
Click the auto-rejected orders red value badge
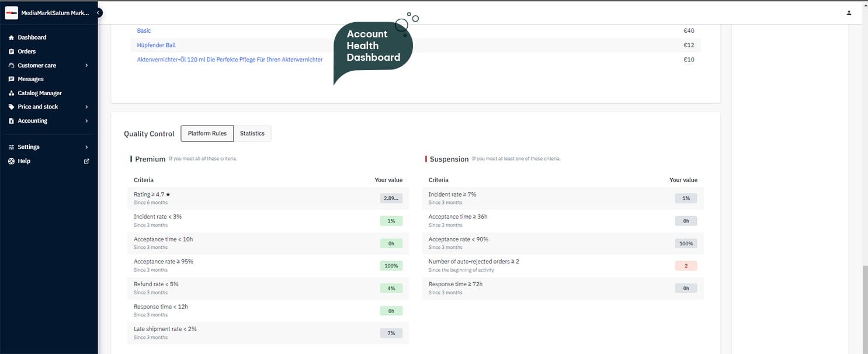click(x=686, y=266)
